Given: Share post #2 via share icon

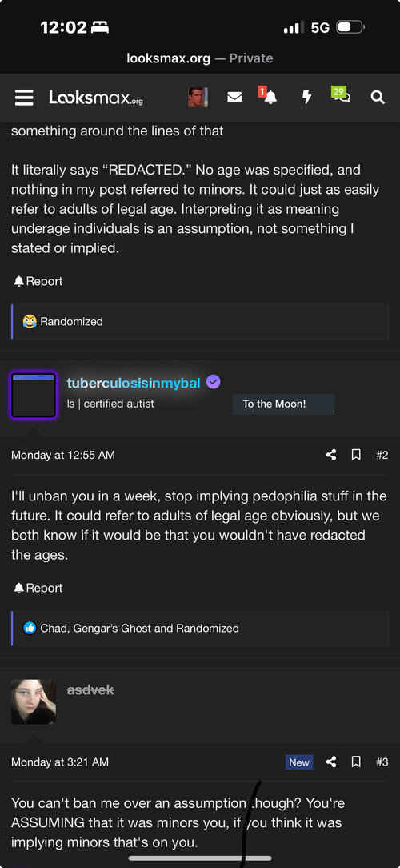Looking at the screenshot, I should pyautogui.click(x=331, y=455).
